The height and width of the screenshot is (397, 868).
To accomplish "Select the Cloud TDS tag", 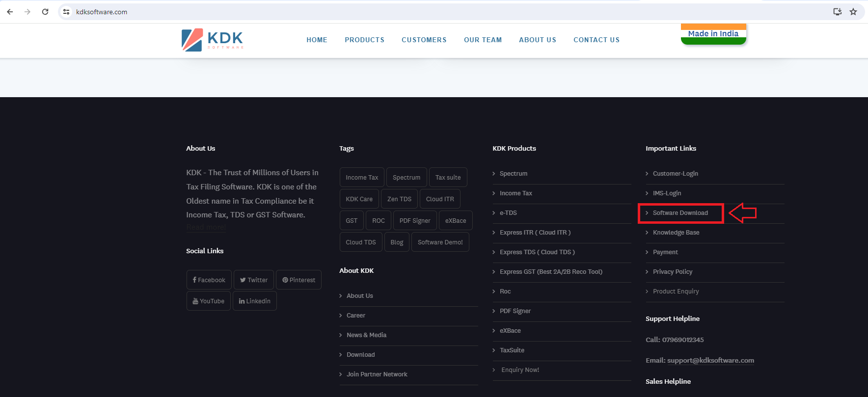I will click(361, 242).
